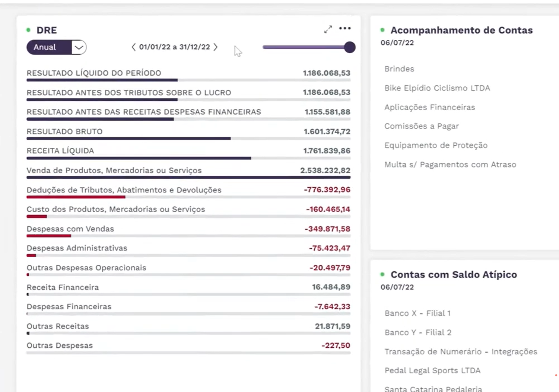Viewport: 559px width, 392px height.
Task: Select the 01/01/22 a 31/12/22 date range
Action: coord(174,47)
